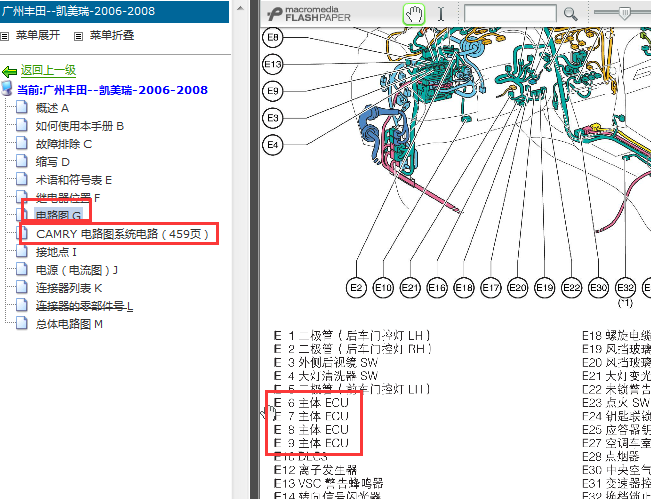Click text E 6 主体 ECU
651x499 pixels.
tap(311, 403)
